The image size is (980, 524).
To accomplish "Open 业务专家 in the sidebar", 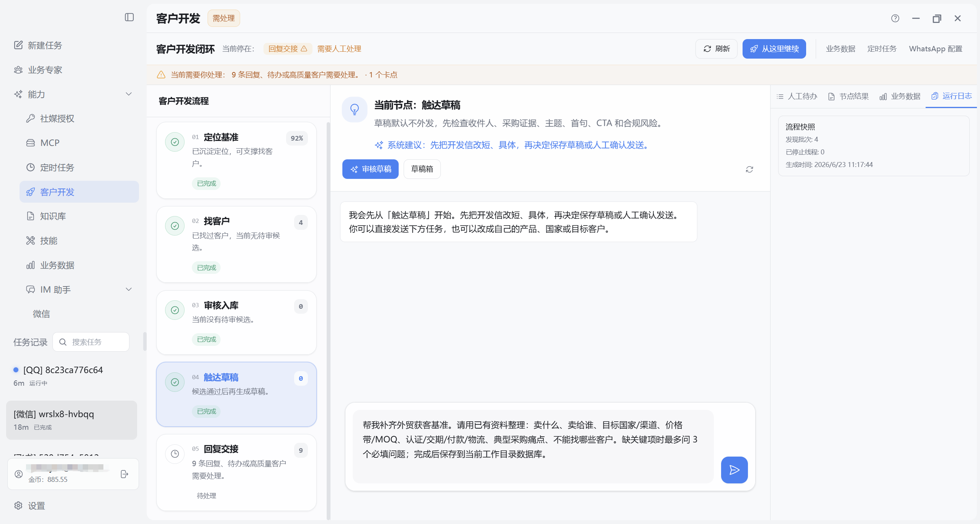I will tap(38, 70).
